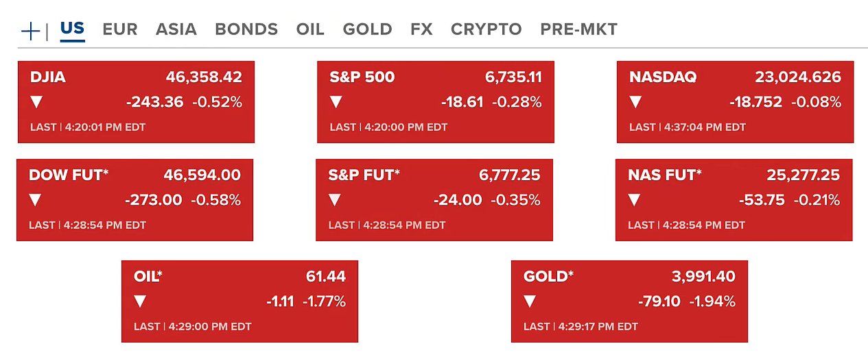Open the S&P 500 quote tile
This screenshot has height=357, width=868.
coord(435,102)
